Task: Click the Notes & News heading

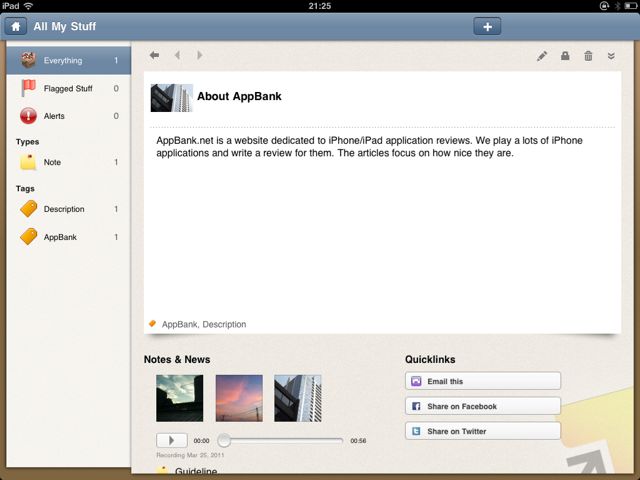Action: click(177, 359)
